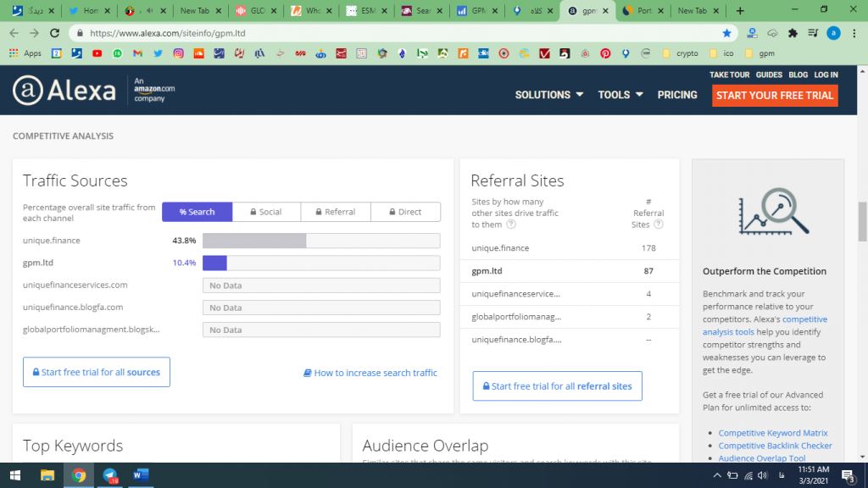Reload the page with the refresh icon
This screenshot has width=868, height=488.
pyautogui.click(x=55, y=33)
